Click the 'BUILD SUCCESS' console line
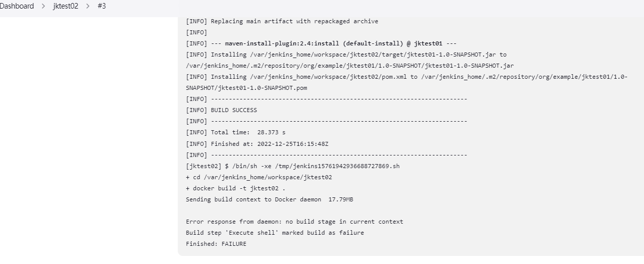This screenshot has width=644, height=264. tap(221, 110)
